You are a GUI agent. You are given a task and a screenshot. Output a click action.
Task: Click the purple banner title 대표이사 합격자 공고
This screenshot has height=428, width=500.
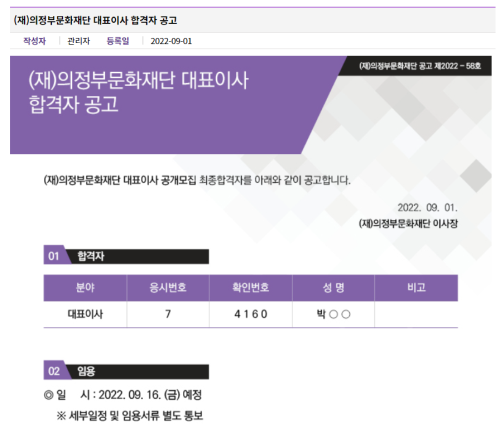click(138, 92)
